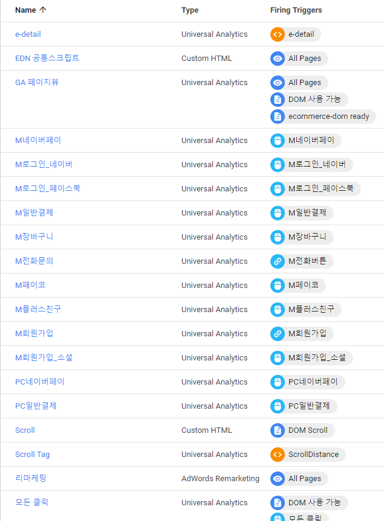
Task: Open the M전화문의 tag link
Action: click(x=34, y=261)
